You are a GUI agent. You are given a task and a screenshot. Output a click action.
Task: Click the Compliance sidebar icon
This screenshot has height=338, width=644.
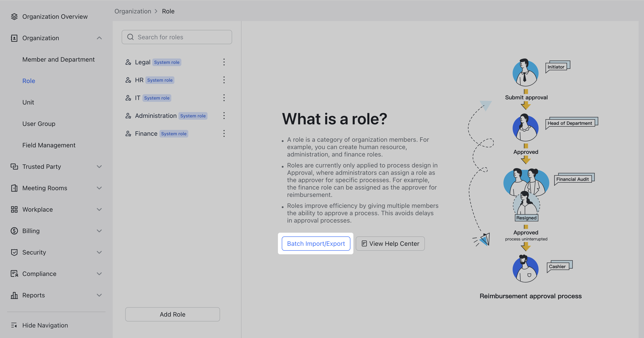pos(14,274)
